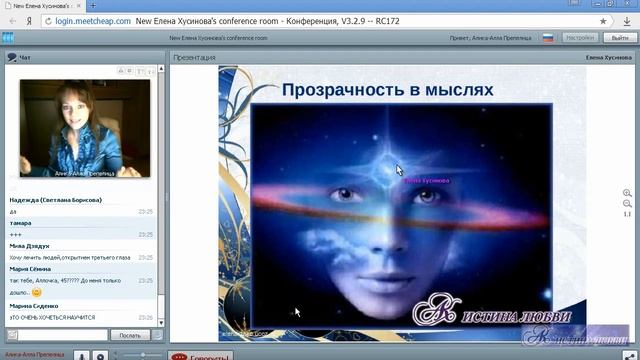Click the second small chat toolbar icon
Viewport: 640px width, 360px height.
pos(129,71)
